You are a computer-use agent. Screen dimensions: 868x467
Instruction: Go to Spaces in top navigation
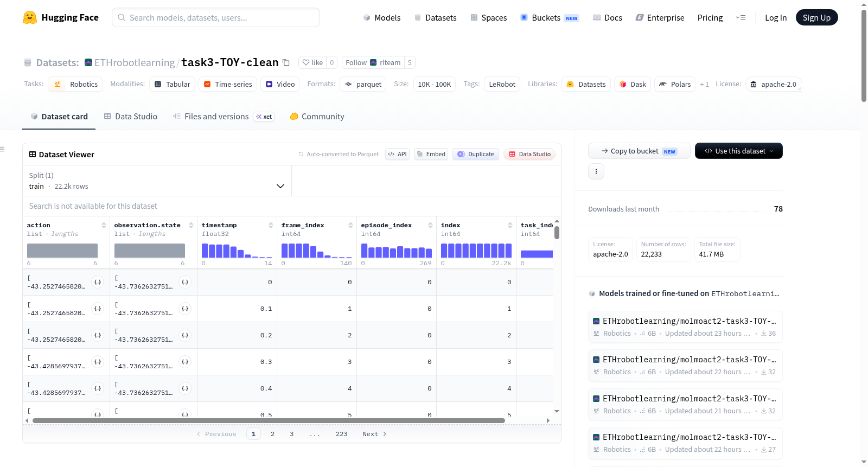coord(488,17)
